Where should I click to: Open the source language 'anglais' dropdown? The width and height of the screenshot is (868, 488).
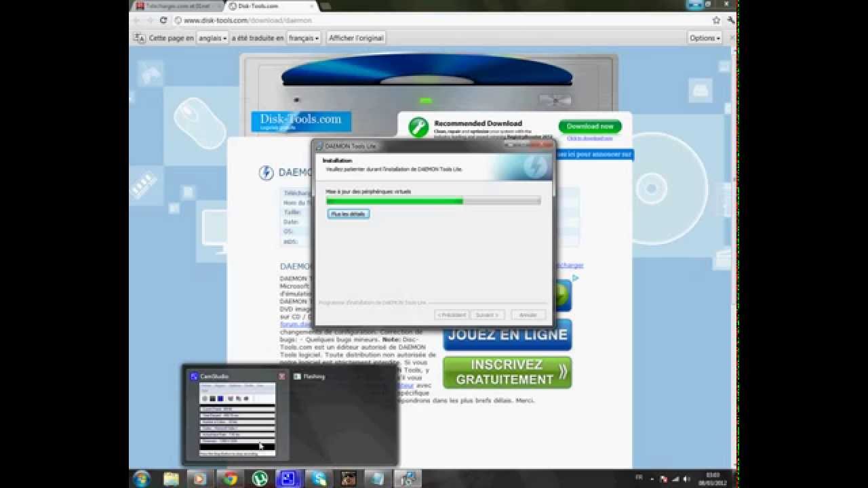click(x=212, y=38)
